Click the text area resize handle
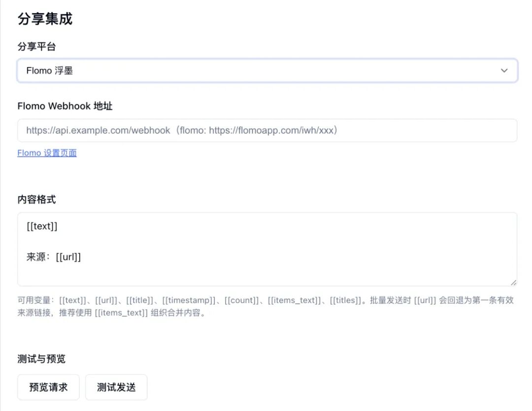This screenshot has height=411, width=532. coord(513,283)
